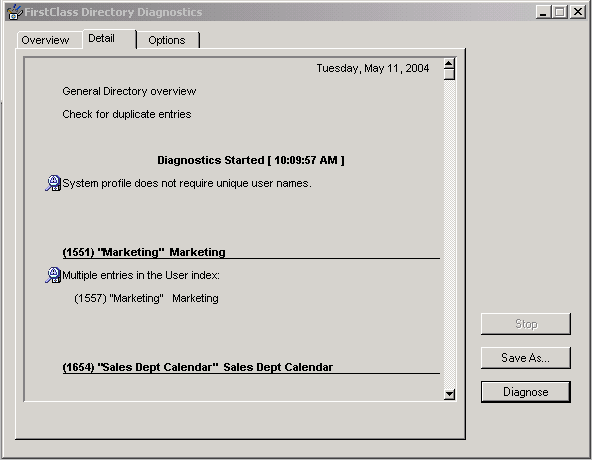The width and height of the screenshot is (593, 461).
Task: Click the Check for duplicate entries line
Action: [127, 114]
